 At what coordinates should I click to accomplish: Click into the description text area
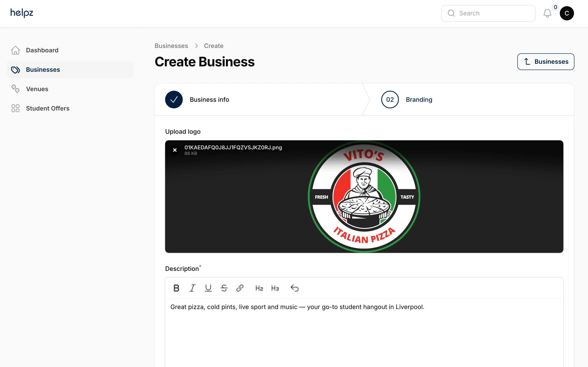point(364,333)
